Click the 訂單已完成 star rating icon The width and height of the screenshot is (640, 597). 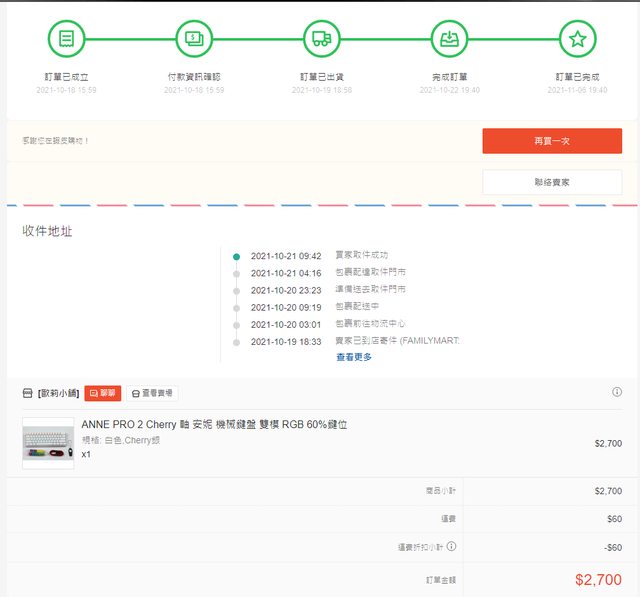577,40
